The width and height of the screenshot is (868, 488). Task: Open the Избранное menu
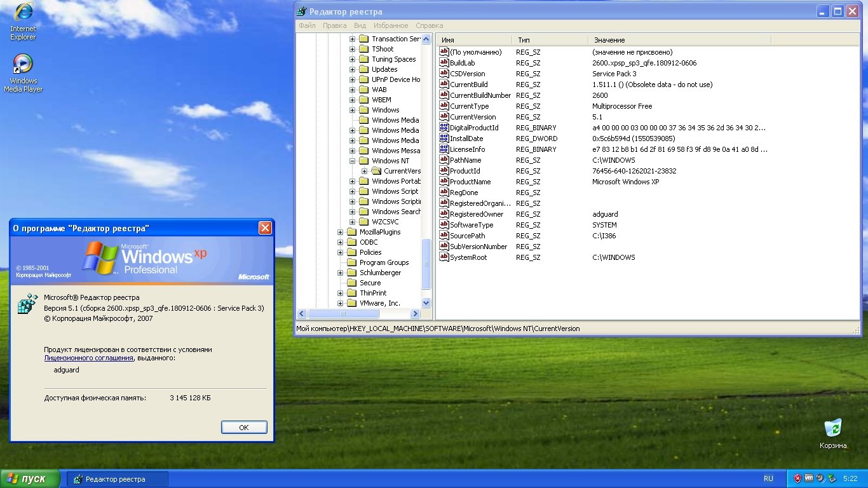[391, 25]
